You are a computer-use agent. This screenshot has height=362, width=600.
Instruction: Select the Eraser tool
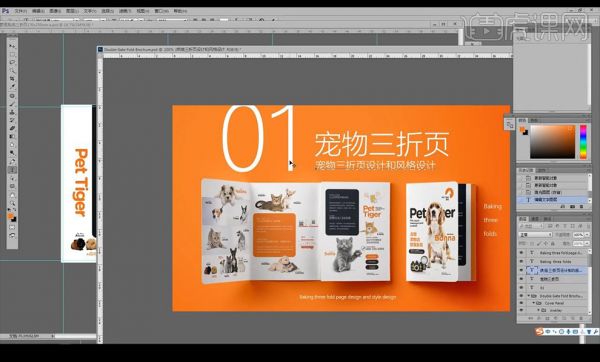(12, 128)
